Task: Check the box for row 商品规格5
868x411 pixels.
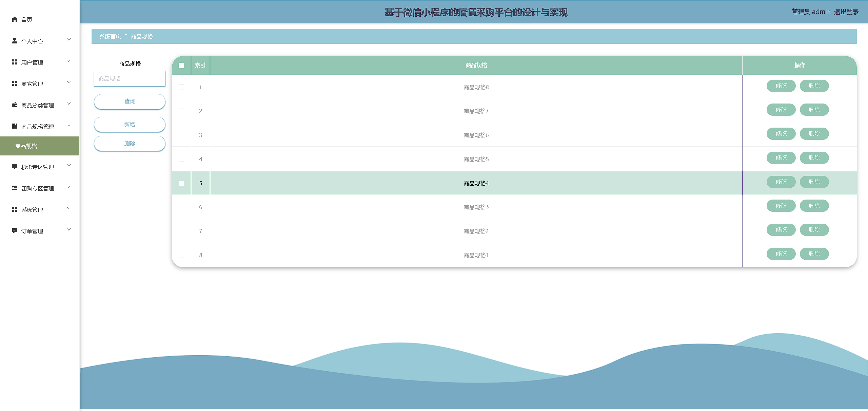Action: pyautogui.click(x=181, y=159)
